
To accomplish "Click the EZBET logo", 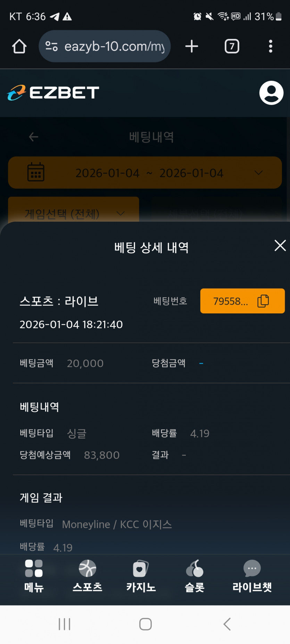I will pos(53,93).
